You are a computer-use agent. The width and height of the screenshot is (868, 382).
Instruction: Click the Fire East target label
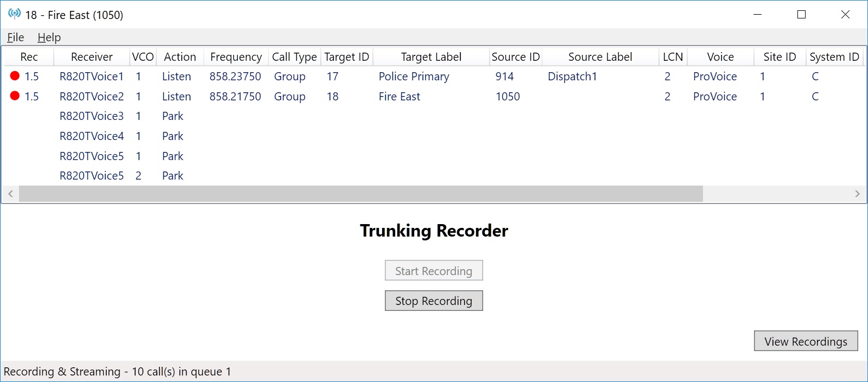[400, 97]
